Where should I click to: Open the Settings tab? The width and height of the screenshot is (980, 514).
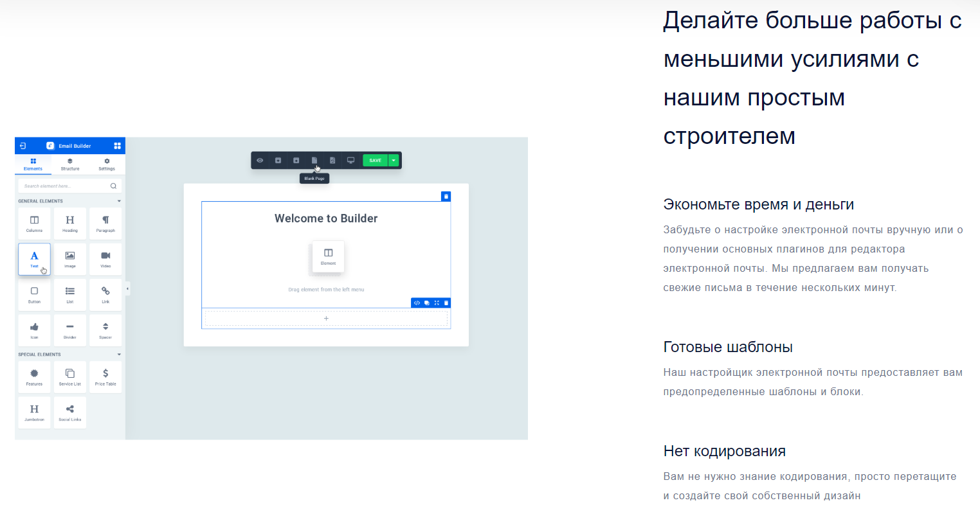point(107,164)
